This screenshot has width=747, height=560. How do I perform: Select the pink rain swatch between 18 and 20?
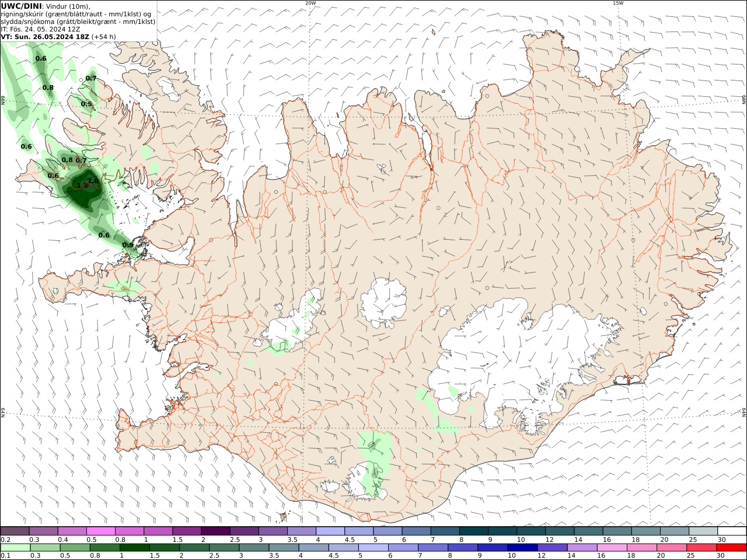642,548
